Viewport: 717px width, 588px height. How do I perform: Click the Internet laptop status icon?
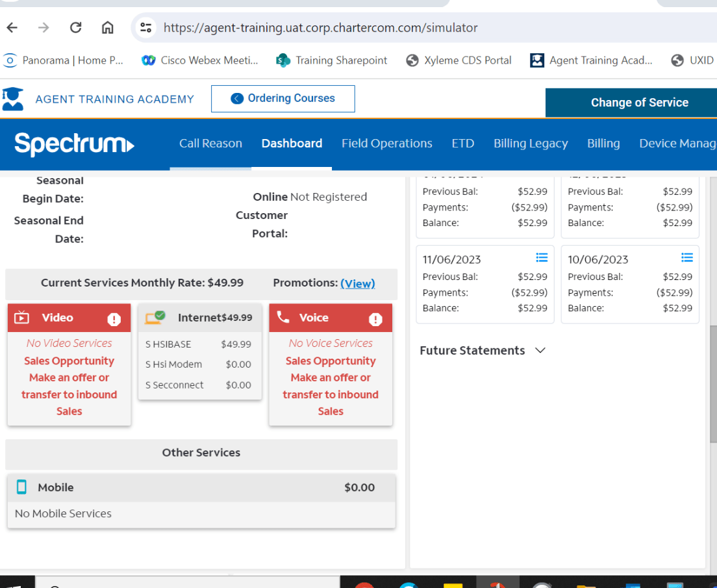tap(155, 317)
